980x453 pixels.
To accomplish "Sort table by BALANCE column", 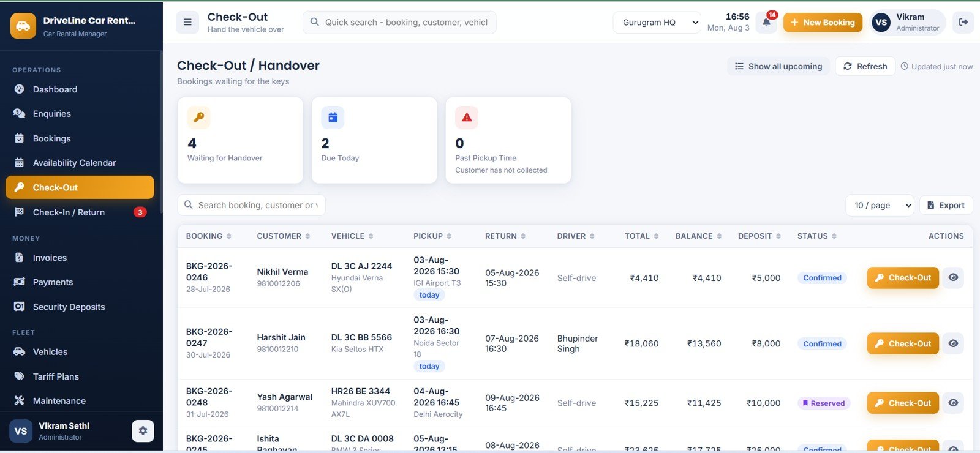I will tap(698, 236).
